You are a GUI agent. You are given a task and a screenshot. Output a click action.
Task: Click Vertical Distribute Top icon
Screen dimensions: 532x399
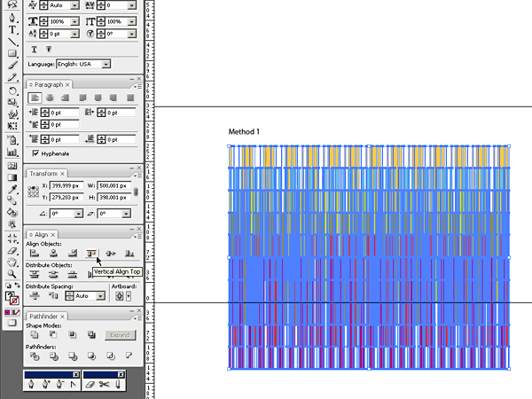(35, 274)
